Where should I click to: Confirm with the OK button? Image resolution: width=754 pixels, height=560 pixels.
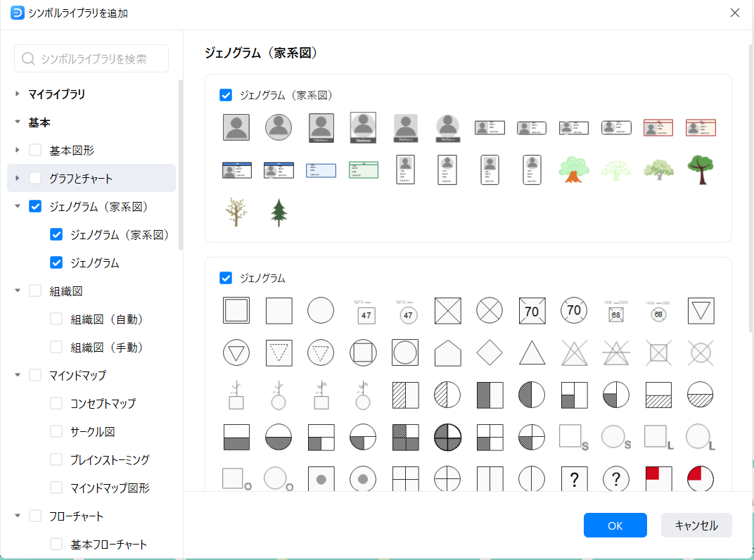coord(615,525)
